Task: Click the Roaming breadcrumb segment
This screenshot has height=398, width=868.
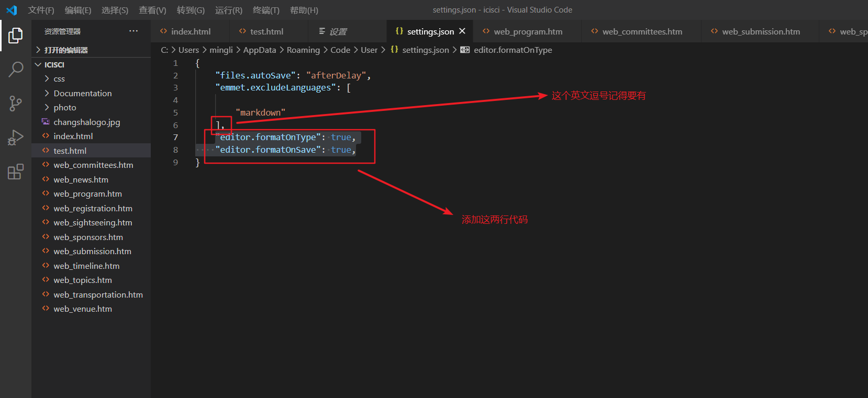Action: (303, 50)
